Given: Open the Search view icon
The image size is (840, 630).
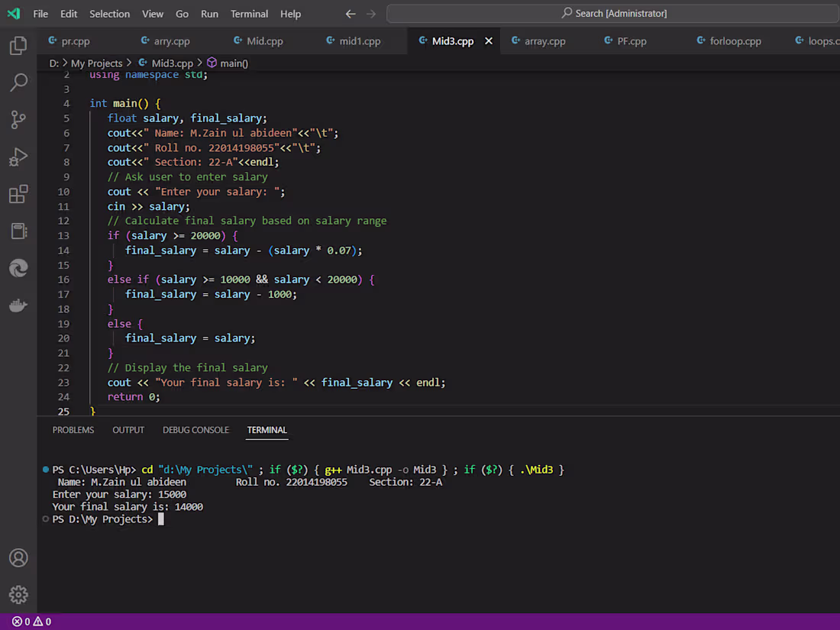Looking at the screenshot, I should pyautogui.click(x=18, y=82).
